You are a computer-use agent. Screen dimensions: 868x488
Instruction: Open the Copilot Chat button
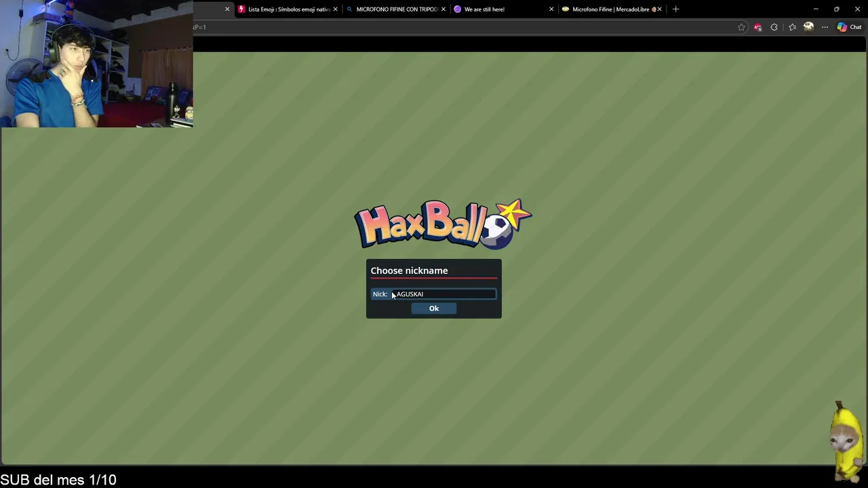[x=849, y=27]
